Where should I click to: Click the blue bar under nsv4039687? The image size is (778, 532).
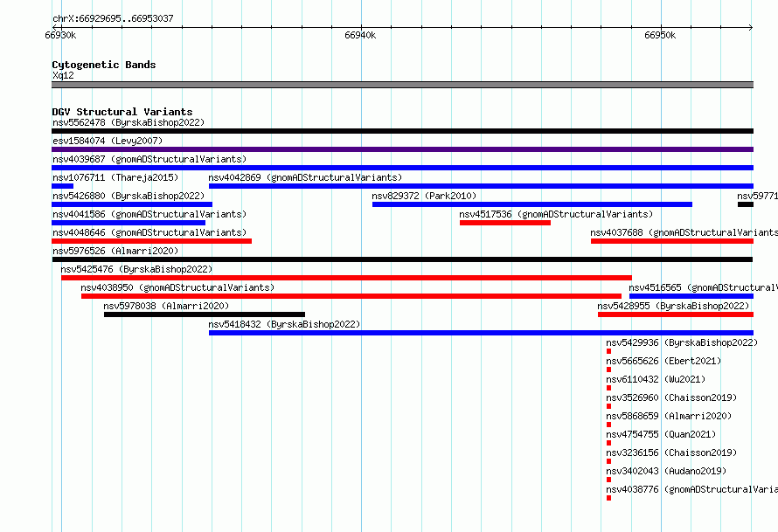coord(402,168)
